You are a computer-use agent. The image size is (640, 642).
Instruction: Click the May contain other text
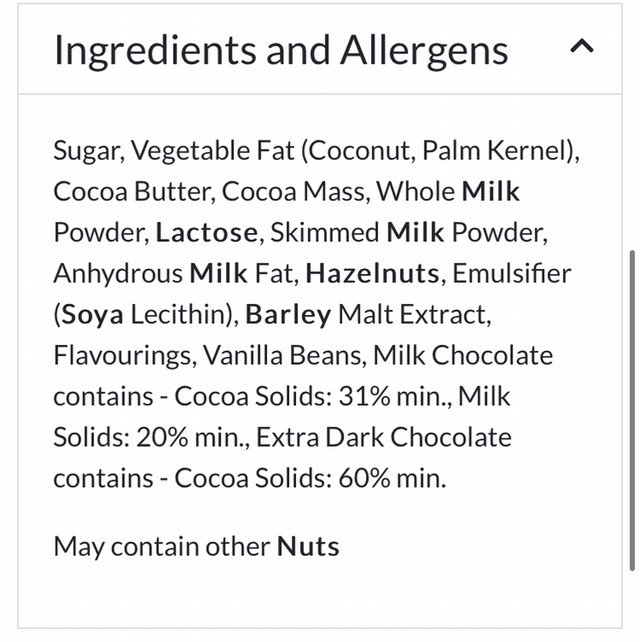pyautogui.click(x=162, y=547)
